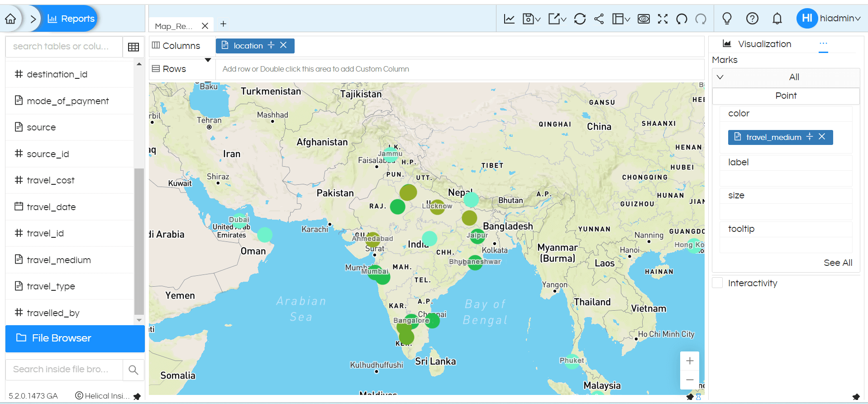Switch to the Visualization tab

coord(757,44)
